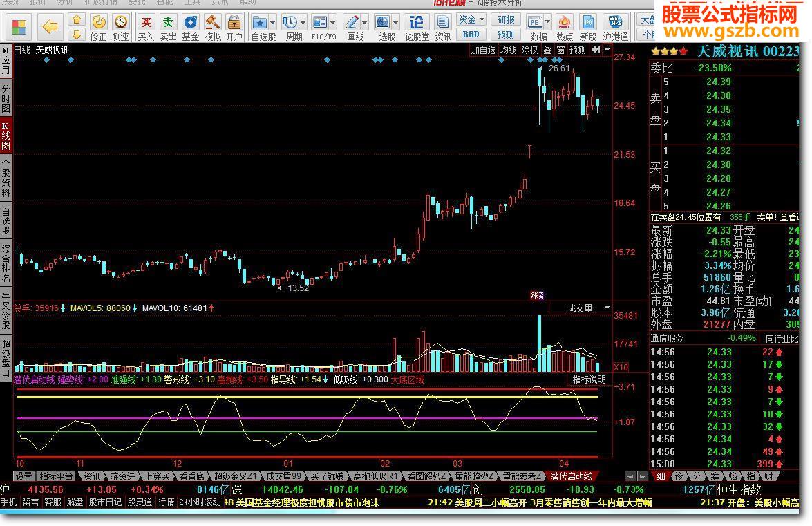Toggle 除权 ex-rights adjustment
812x526 pixels.
tap(529, 50)
